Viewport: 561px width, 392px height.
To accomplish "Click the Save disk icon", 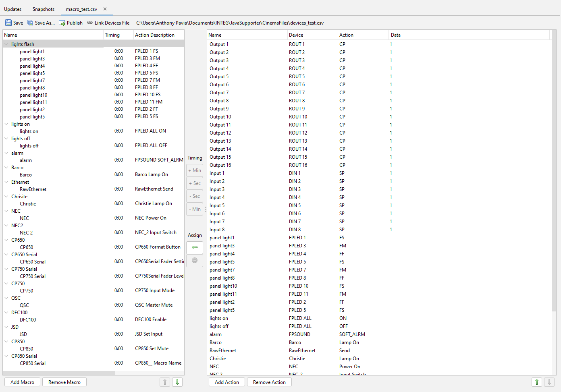I will (8, 23).
